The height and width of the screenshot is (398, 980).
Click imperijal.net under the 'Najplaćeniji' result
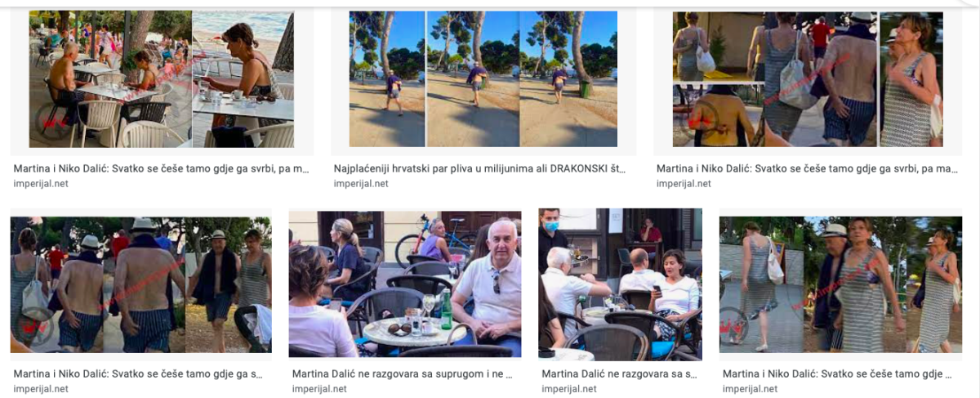361,184
